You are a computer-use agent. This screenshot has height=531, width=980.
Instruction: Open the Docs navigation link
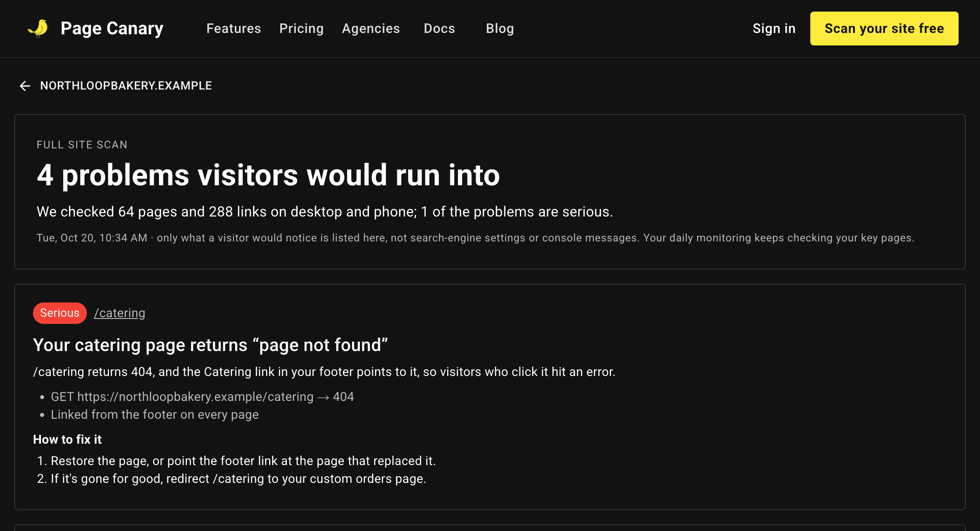click(x=439, y=29)
